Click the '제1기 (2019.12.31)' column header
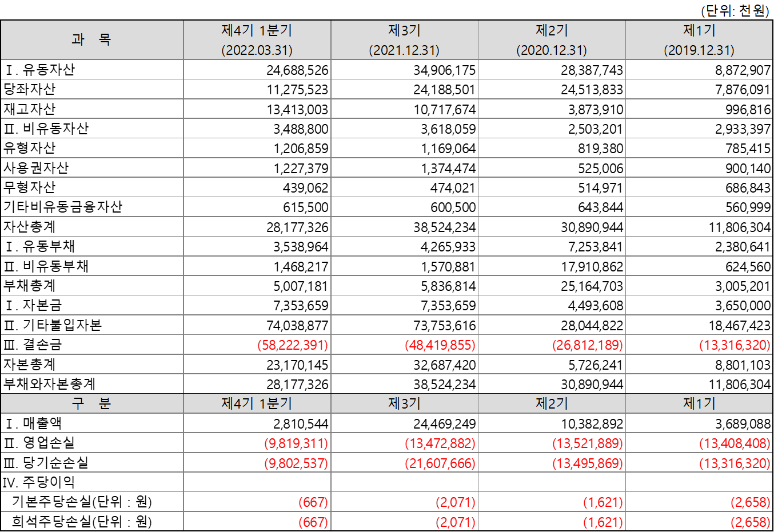This screenshot has height=532, width=774. click(699, 40)
